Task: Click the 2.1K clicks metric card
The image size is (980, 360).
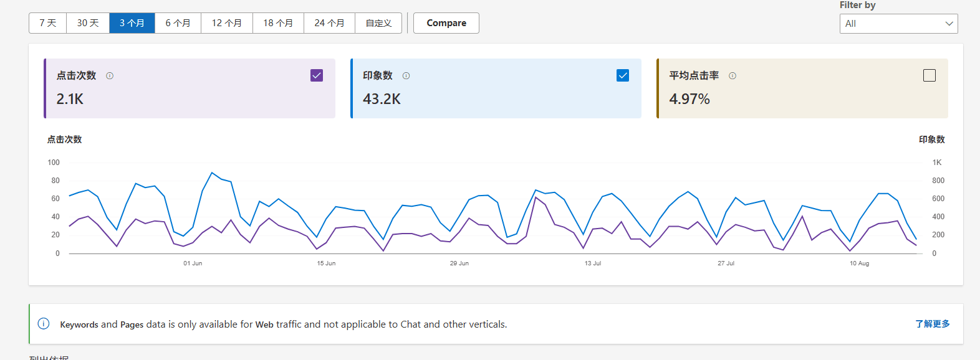Action: coord(187,98)
